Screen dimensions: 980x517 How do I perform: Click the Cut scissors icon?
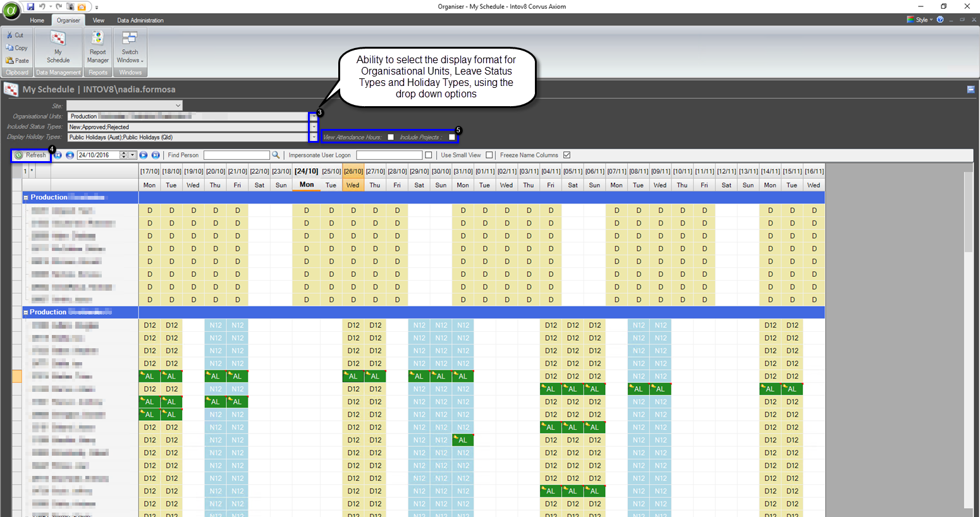point(9,35)
